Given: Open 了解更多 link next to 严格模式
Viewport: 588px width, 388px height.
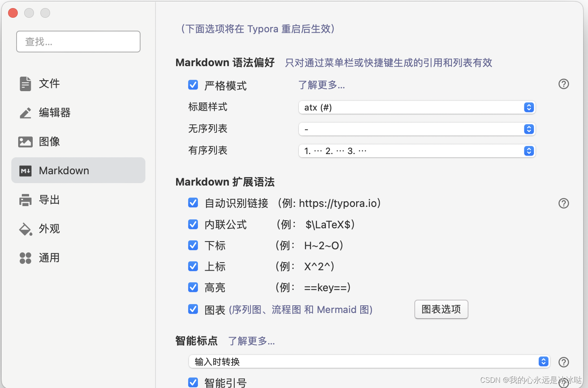Looking at the screenshot, I should tap(321, 85).
